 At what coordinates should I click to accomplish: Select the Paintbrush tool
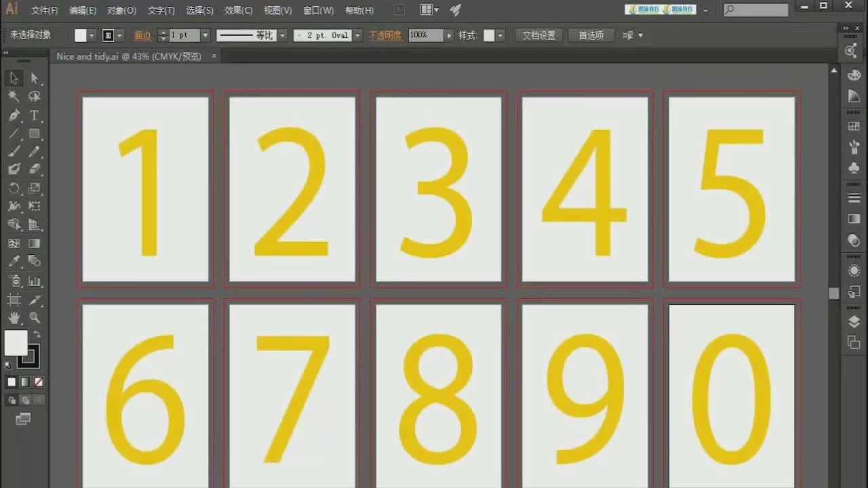(x=14, y=151)
